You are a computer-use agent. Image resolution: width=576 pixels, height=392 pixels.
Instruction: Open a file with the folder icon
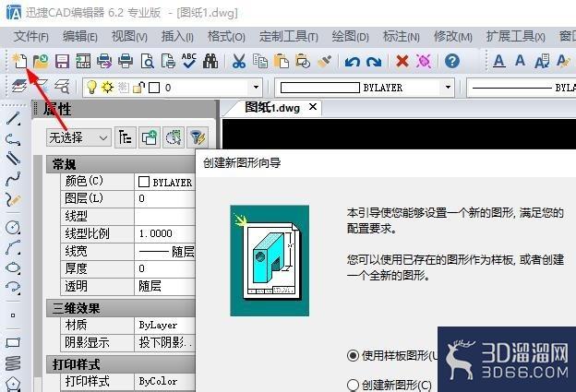click(41, 61)
